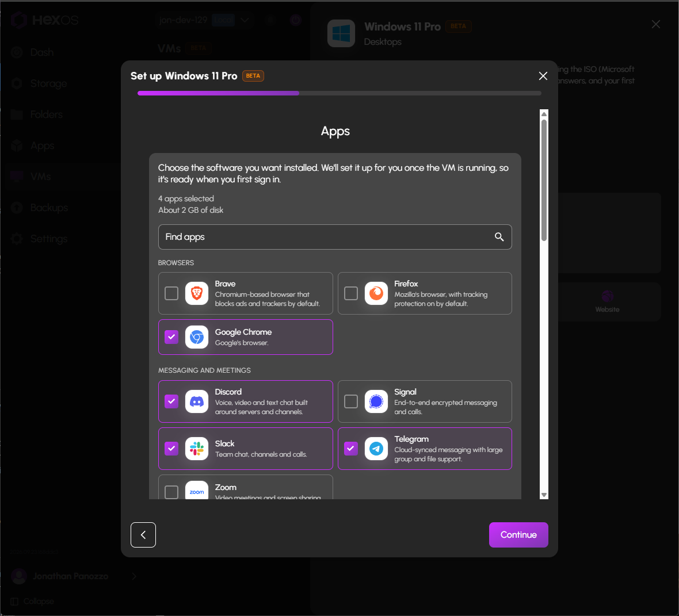679x616 pixels.
Task: Open Folders in the HexOS sidebar
Action: [47, 114]
